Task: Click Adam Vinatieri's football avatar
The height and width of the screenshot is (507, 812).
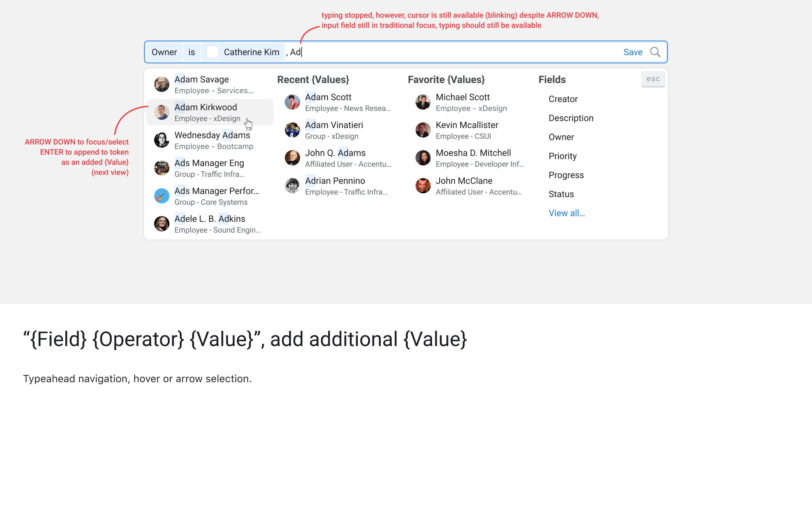Action: pos(292,130)
